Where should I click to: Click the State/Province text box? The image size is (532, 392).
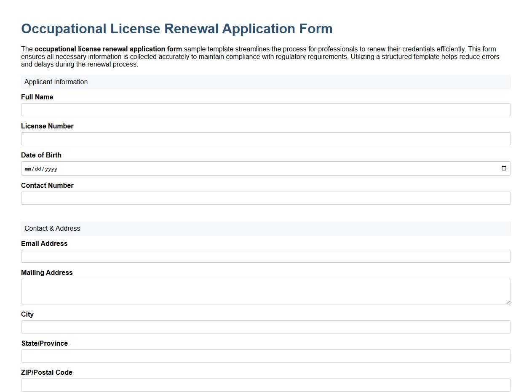(266, 356)
